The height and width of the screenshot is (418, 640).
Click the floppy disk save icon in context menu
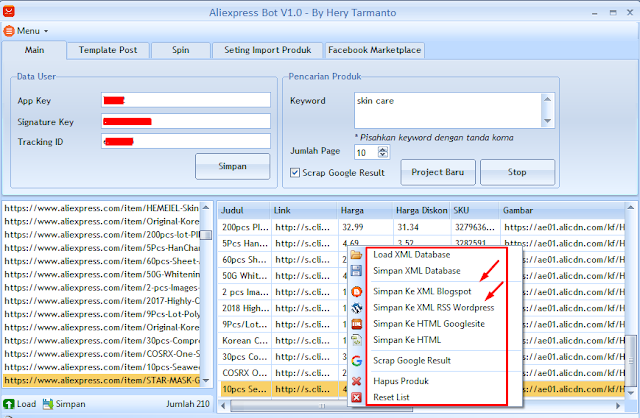click(x=356, y=271)
